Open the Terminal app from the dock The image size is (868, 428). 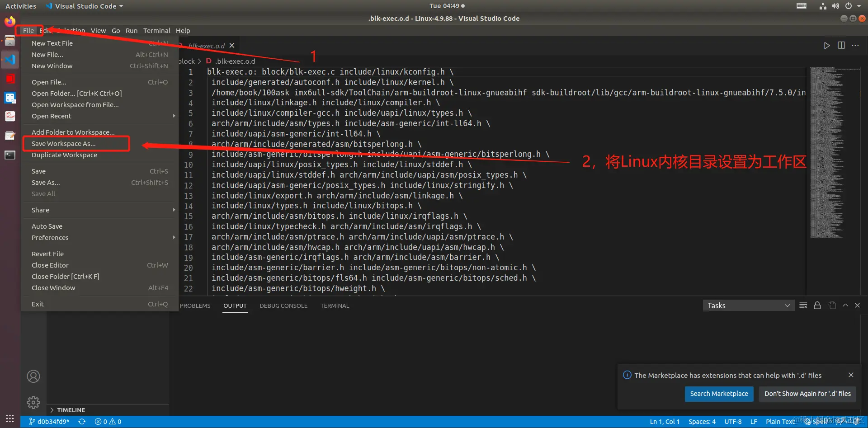9,155
